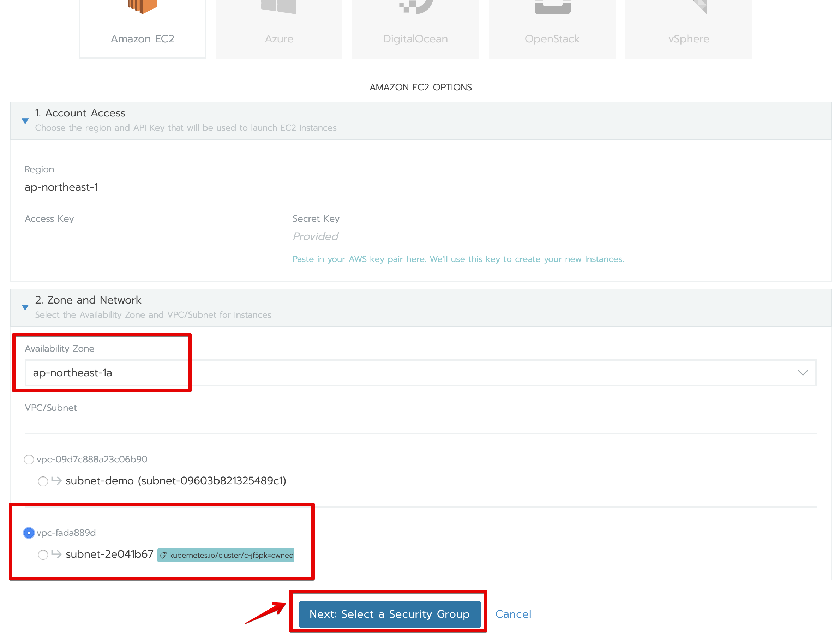Image resolution: width=840 pixels, height=636 pixels.
Task: Select subnet-demo radio button
Action: coord(43,481)
